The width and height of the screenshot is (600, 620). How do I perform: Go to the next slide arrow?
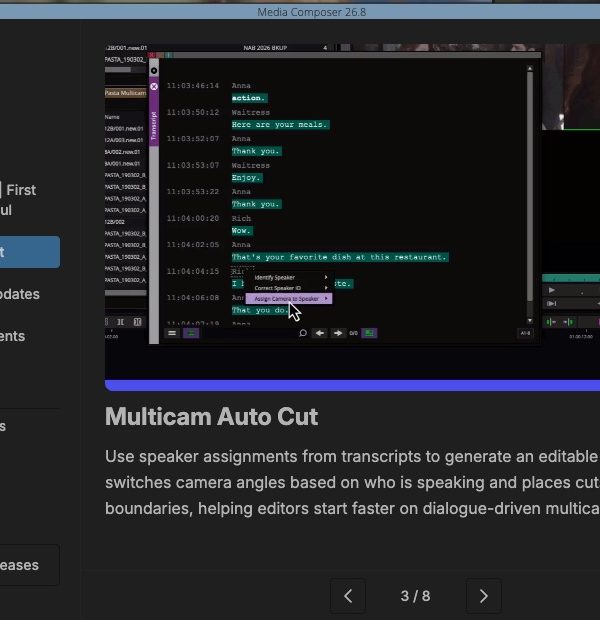point(483,595)
